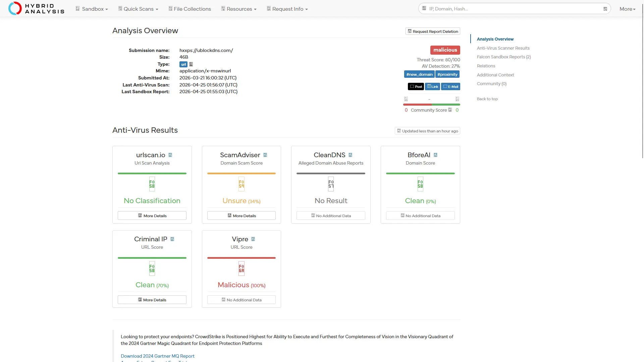Click the Back to top link
Image resolution: width=644 pixels, height=362 pixels.
pos(487,99)
